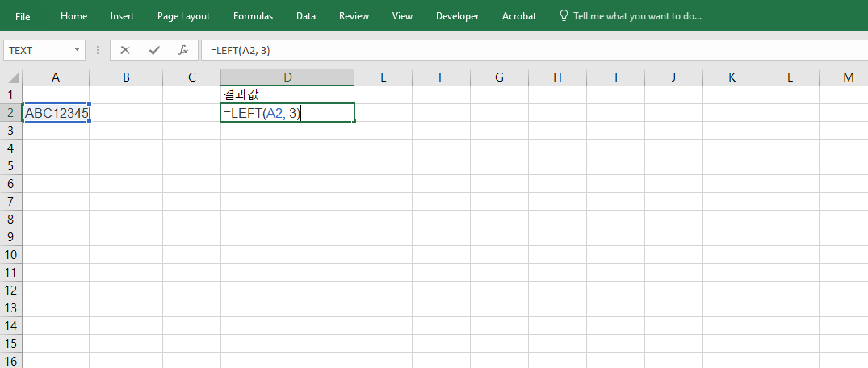Select column K header
The width and height of the screenshot is (868, 368).
click(x=732, y=77)
